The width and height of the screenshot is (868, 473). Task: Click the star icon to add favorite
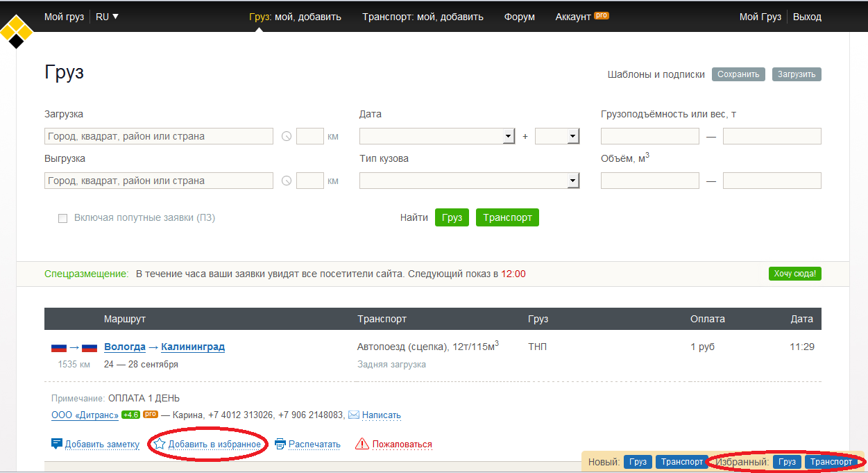(x=160, y=444)
